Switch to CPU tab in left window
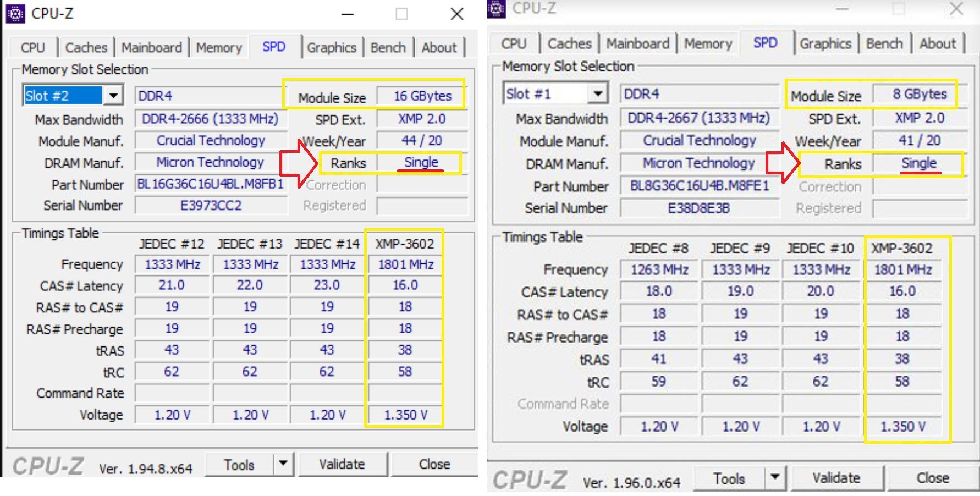 pos(32,48)
